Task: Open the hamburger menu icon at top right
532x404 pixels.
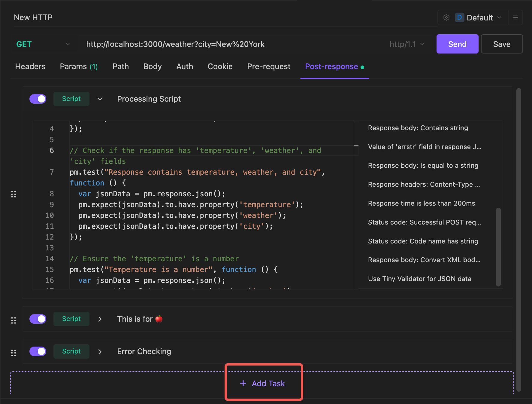Action: tap(515, 17)
